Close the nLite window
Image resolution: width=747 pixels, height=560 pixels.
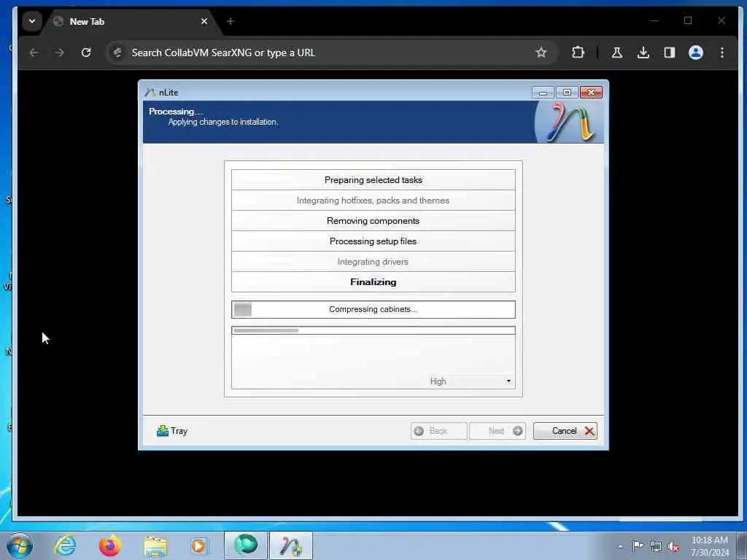tap(591, 93)
